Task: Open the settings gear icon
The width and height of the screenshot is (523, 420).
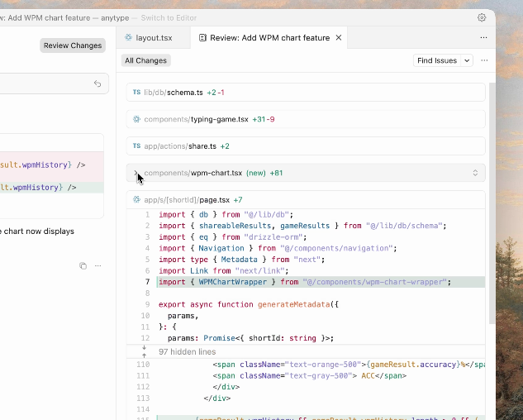Action: (x=482, y=17)
